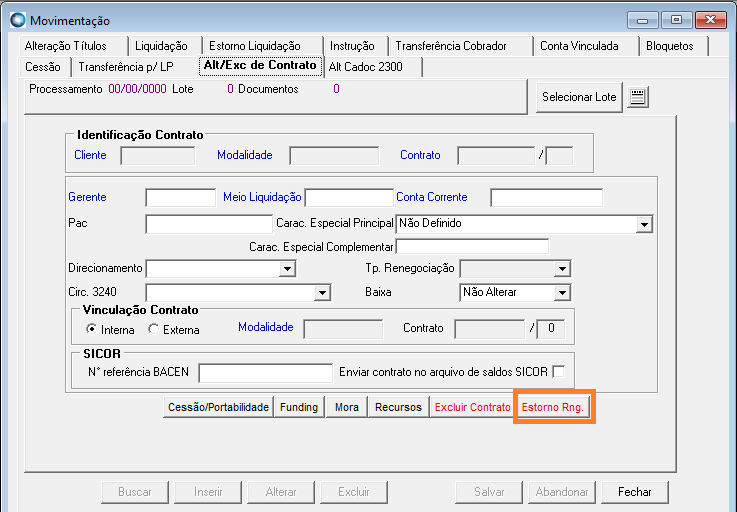Expand the Circ. 3240 dropdown

(322, 293)
